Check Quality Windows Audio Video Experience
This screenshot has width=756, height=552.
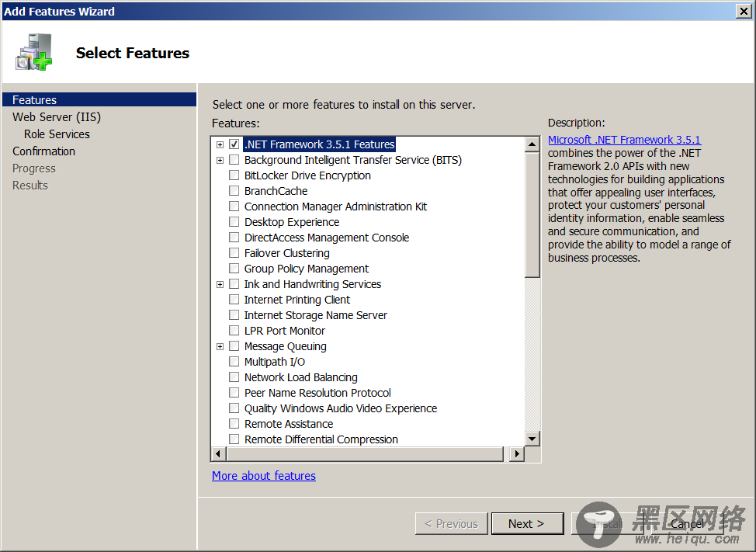234,408
